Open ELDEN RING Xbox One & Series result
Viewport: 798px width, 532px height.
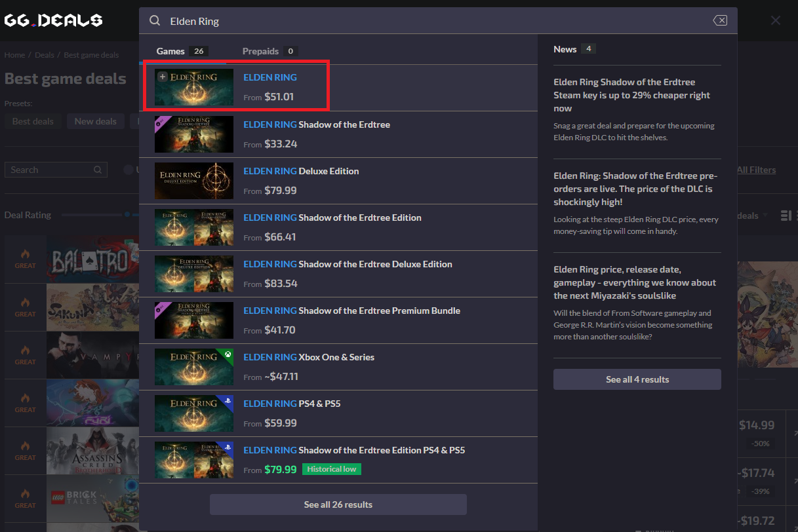tap(338, 367)
